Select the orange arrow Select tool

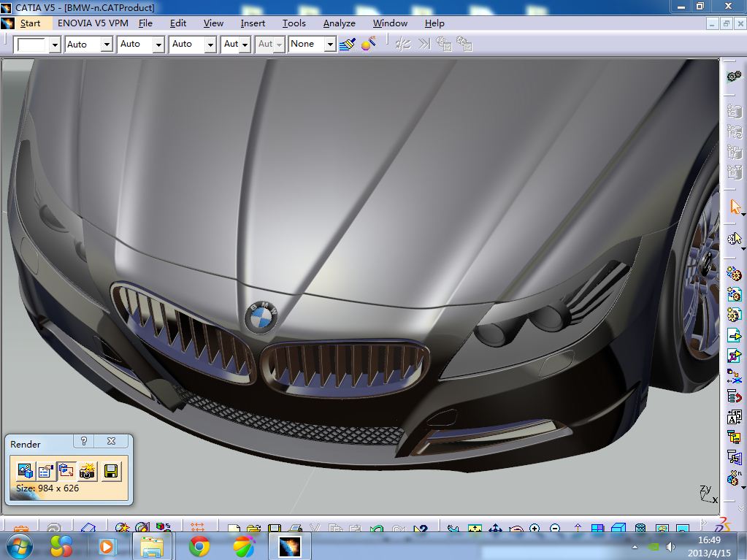735,207
